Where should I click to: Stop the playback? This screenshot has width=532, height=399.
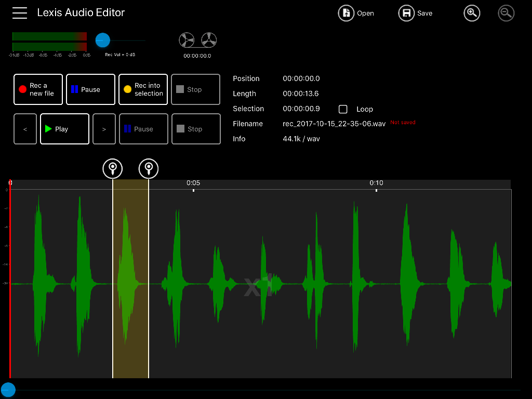[196, 129]
